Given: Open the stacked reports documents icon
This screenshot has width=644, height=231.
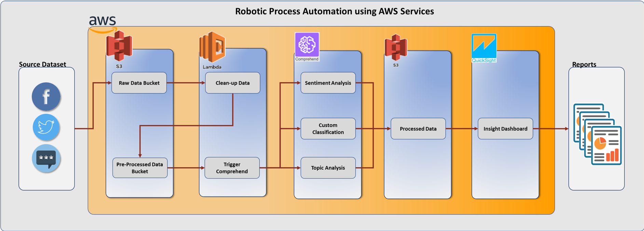Looking at the screenshot, I should [x=597, y=134].
